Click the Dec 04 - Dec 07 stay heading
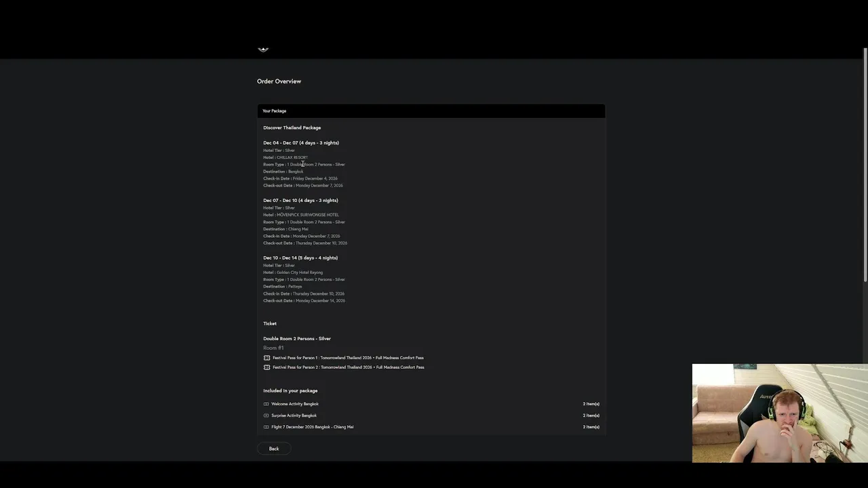The height and width of the screenshot is (488, 868). (x=300, y=143)
